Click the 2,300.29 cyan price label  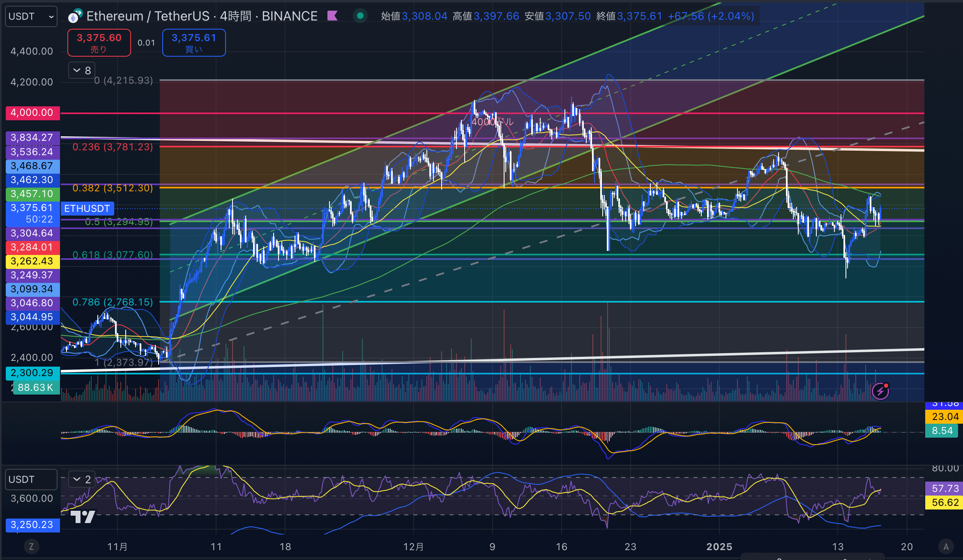click(x=32, y=373)
